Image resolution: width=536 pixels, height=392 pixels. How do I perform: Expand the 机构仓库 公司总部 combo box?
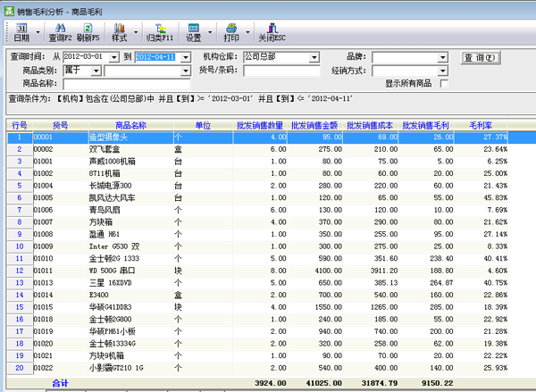[x=314, y=57]
